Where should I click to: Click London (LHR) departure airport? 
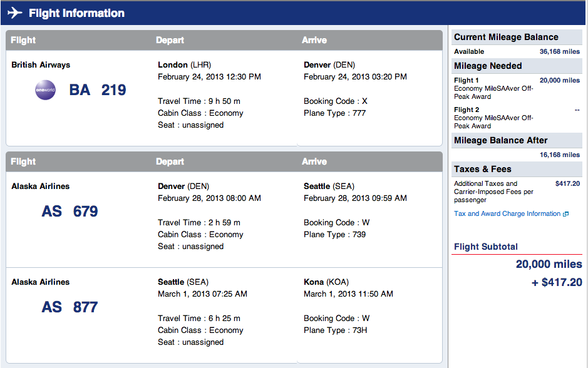pos(184,65)
